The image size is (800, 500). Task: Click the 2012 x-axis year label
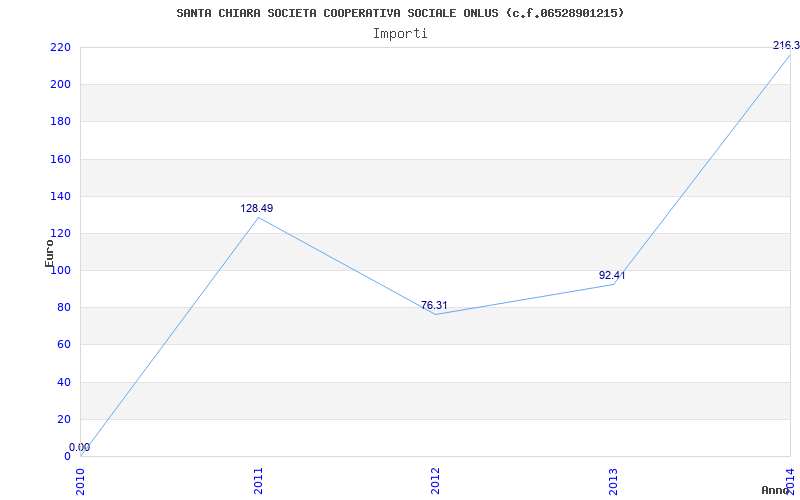pos(435,481)
